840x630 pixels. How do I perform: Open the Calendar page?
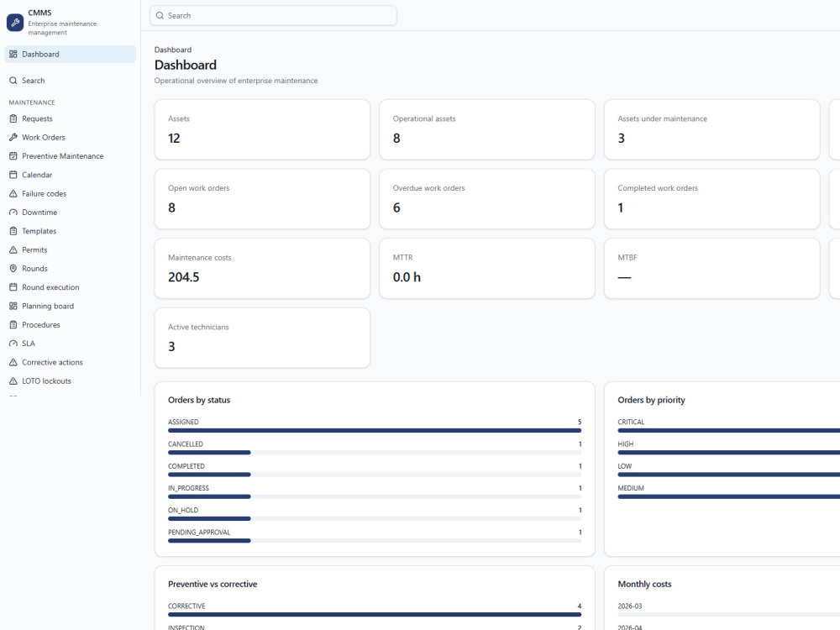click(71, 175)
